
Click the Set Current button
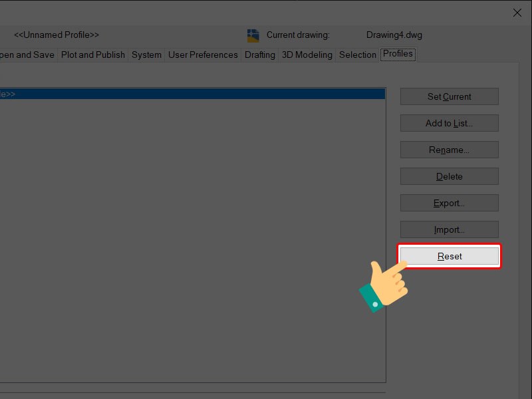[x=449, y=96]
